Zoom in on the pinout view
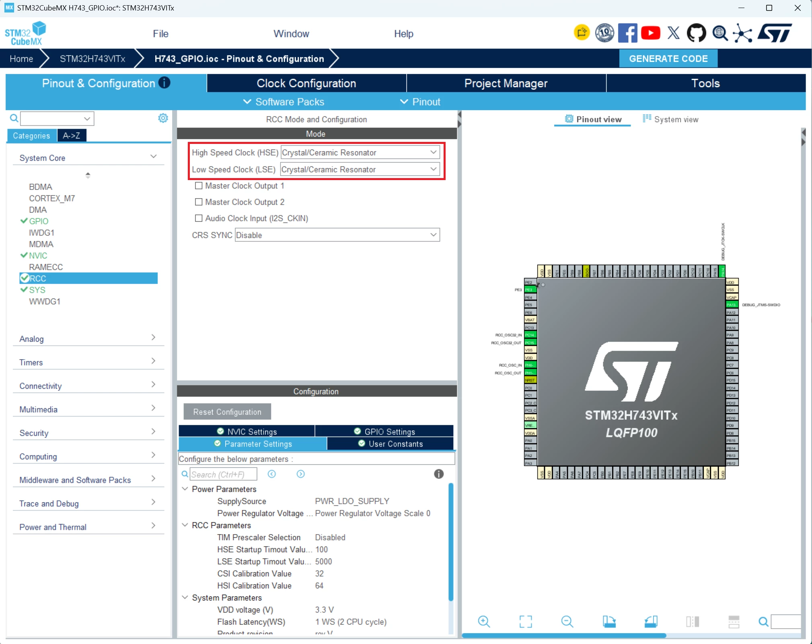 coord(484,621)
